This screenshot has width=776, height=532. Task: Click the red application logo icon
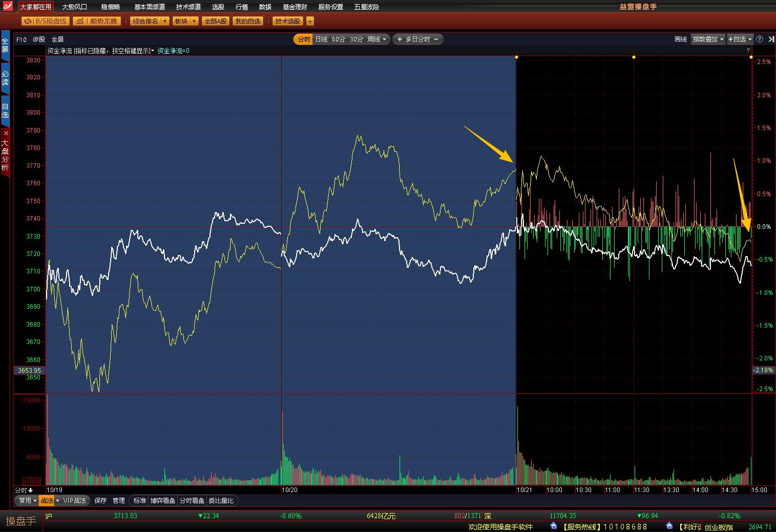click(8, 7)
